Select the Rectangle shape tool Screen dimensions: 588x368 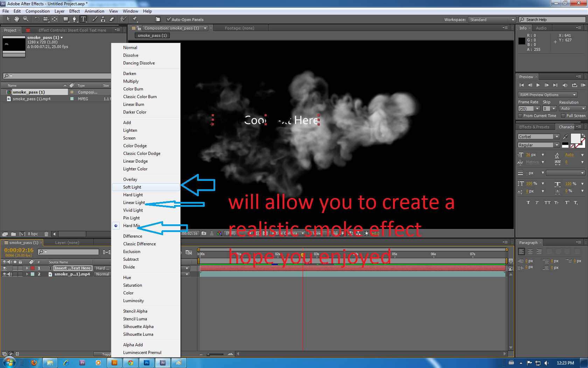pyautogui.click(x=66, y=19)
